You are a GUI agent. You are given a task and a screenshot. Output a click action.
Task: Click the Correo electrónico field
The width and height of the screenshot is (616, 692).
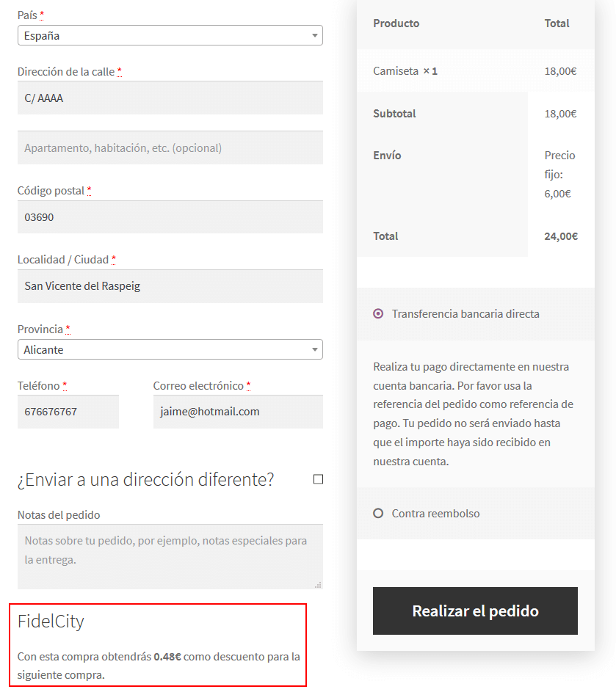click(238, 412)
